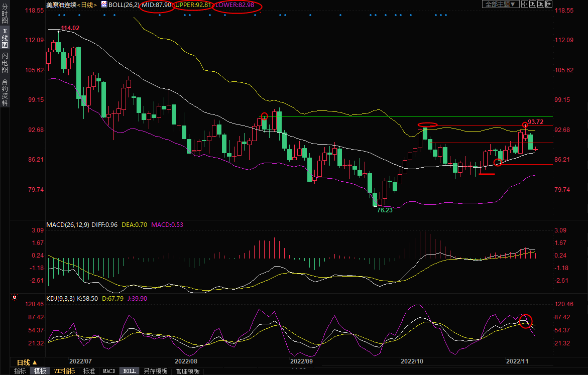Click the crosshair cursor icon
Image resolution: width=588 pixels, height=375 pixels.
(525, 5)
